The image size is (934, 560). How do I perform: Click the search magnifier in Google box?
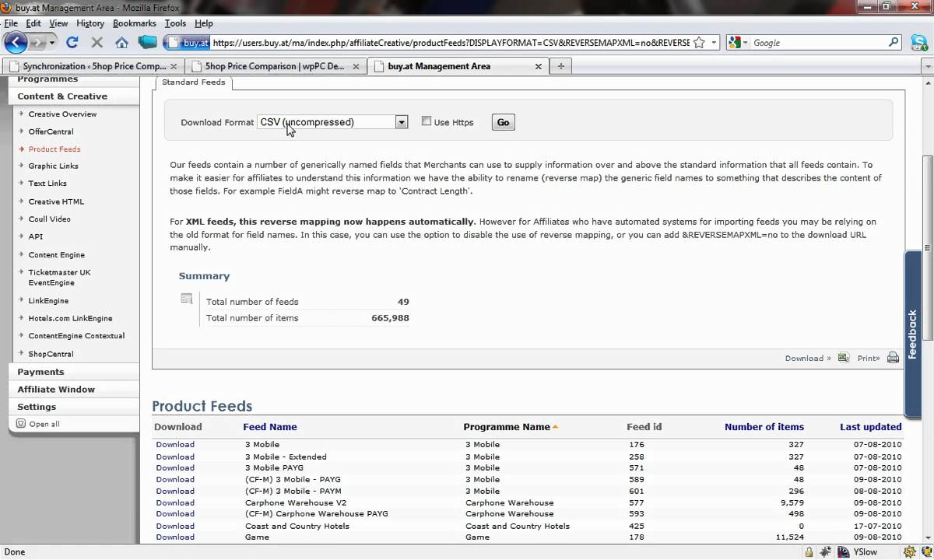(894, 43)
